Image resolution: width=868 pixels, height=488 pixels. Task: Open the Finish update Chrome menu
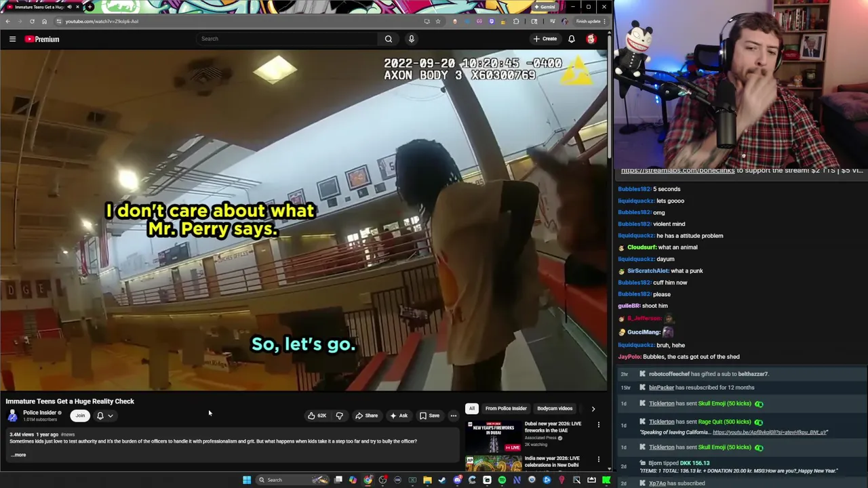[x=591, y=21]
